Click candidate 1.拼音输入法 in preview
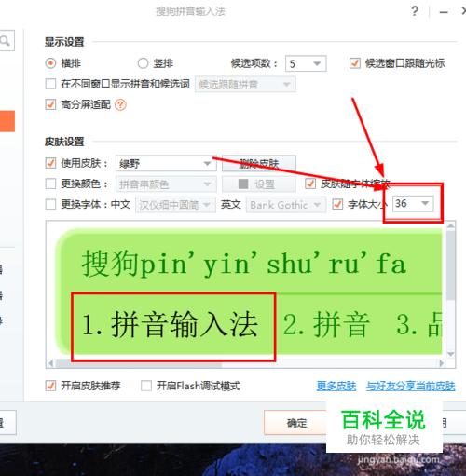Viewport: 466px width, 476px height. (171, 325)
